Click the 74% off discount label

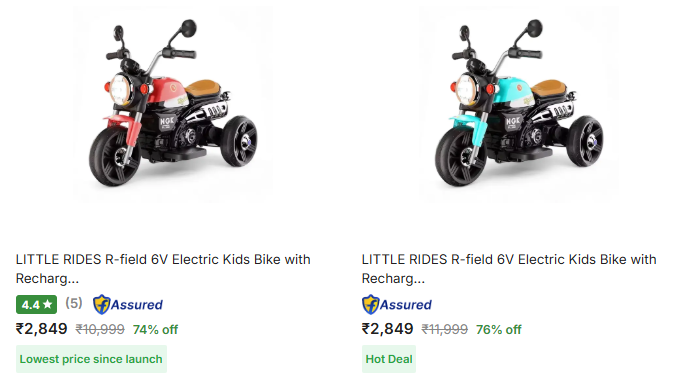click(x=155, y=330)
